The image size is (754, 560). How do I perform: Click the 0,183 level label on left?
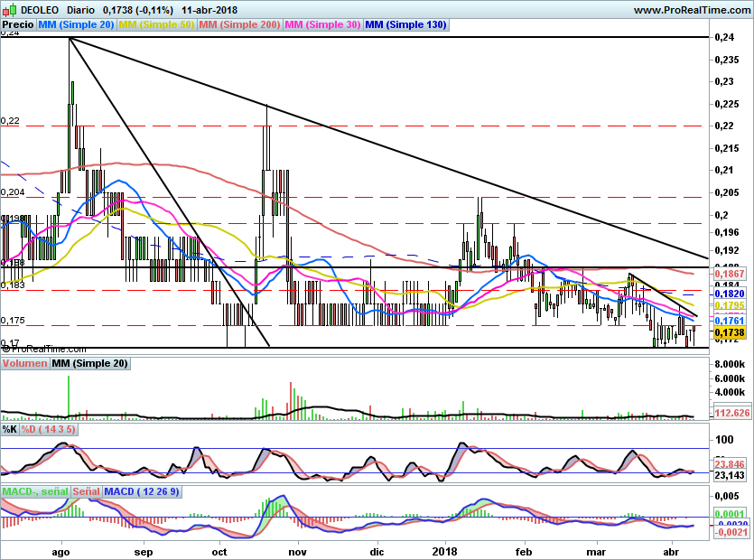click(13, 285)
